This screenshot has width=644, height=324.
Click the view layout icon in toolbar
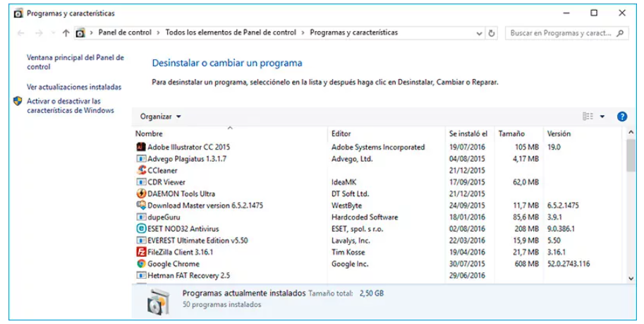[x=588, y=116]
